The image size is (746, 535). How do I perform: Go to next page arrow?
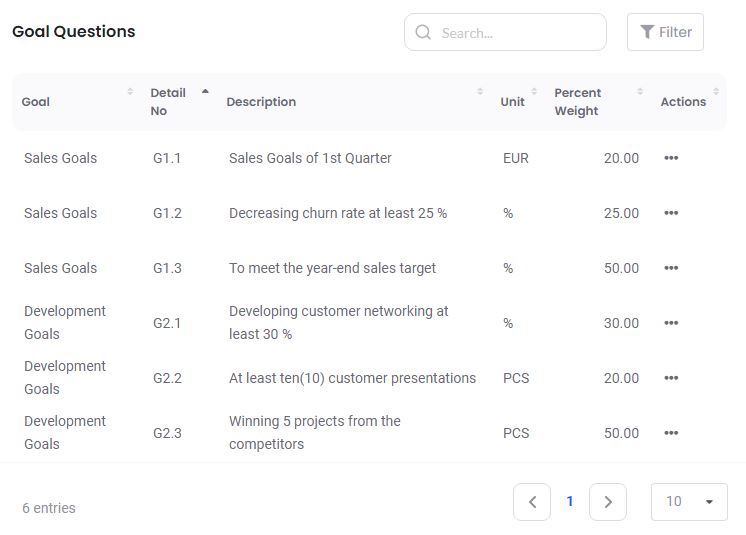(608, 501)
